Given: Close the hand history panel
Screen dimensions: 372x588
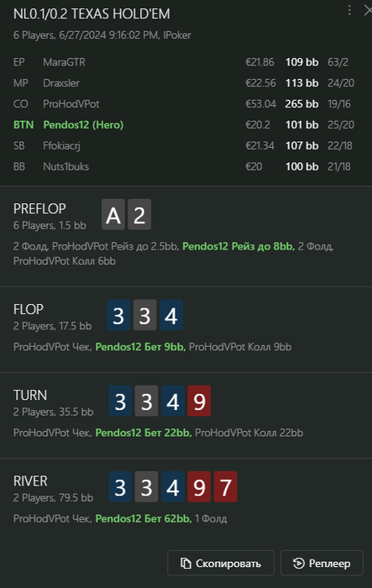Looking at the screenshot, I should point(368,10).
